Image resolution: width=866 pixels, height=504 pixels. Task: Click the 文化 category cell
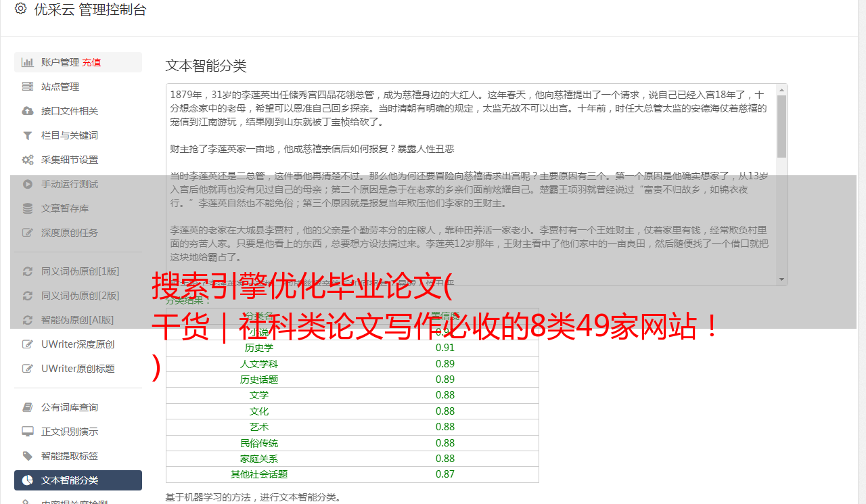coord(259,411)
